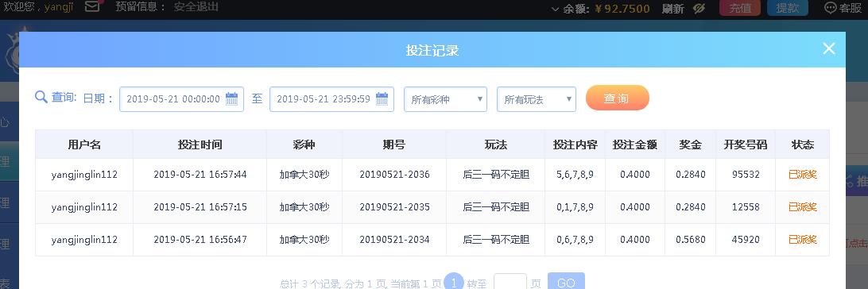Click 已派奖 status for period 2034
The width and height of the screenshot is (868, 289).
(x=803, y=240)
